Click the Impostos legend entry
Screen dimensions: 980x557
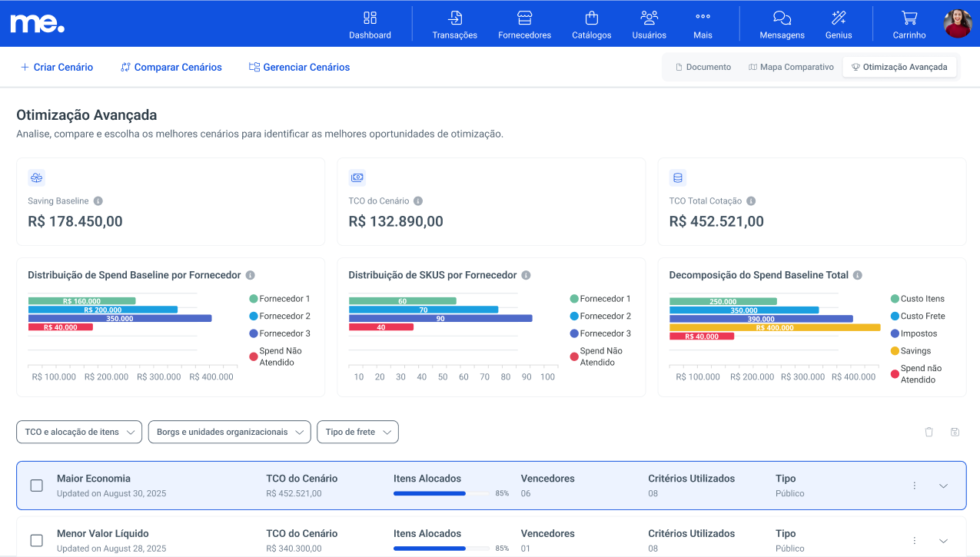tap(914, 334)
